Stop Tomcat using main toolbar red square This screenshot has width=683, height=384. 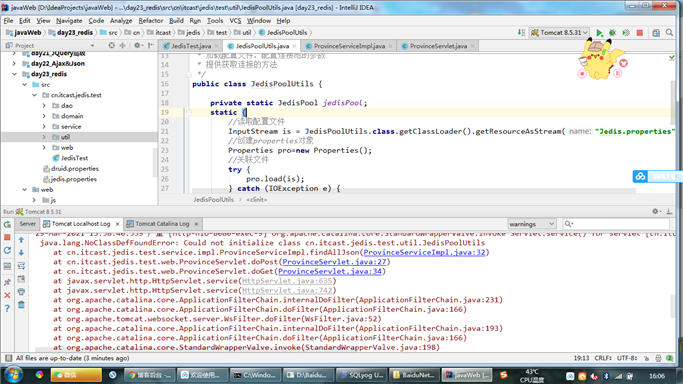(639, 33)
